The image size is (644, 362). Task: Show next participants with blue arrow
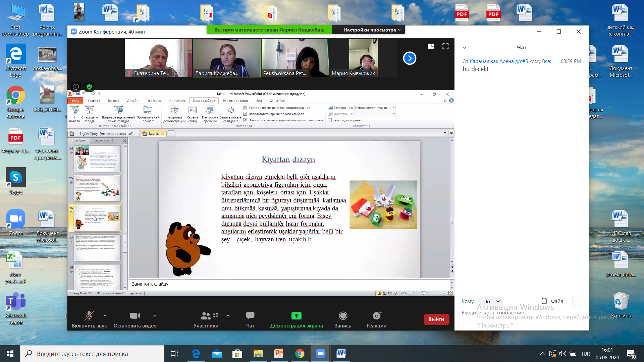[x=410, y=58]
